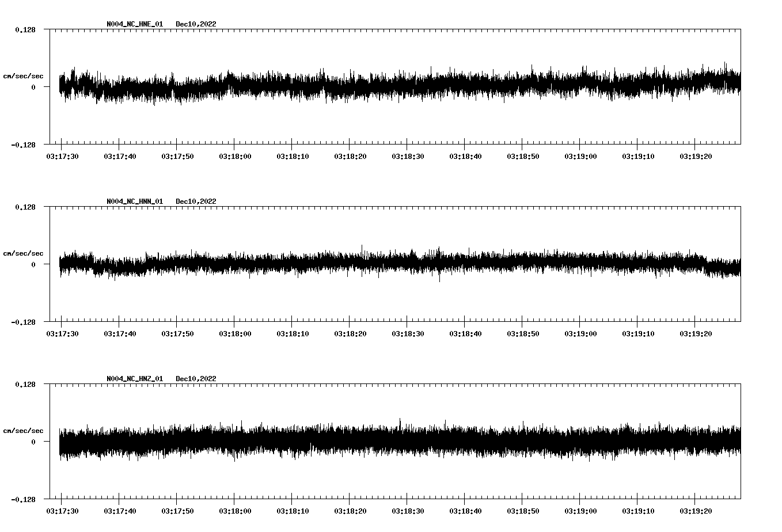Select the Dec10,2022 date on the middle plot
Screen dimensions: 782x532
click(x=196, y=202)
